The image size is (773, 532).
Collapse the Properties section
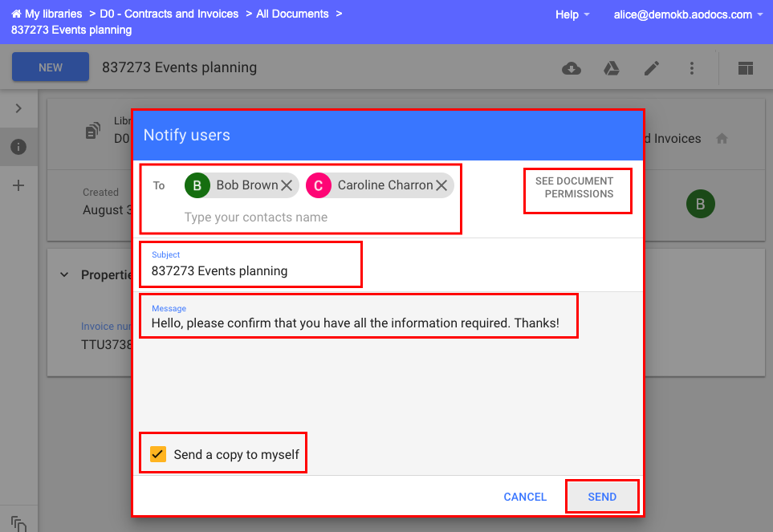click(64, 274)
